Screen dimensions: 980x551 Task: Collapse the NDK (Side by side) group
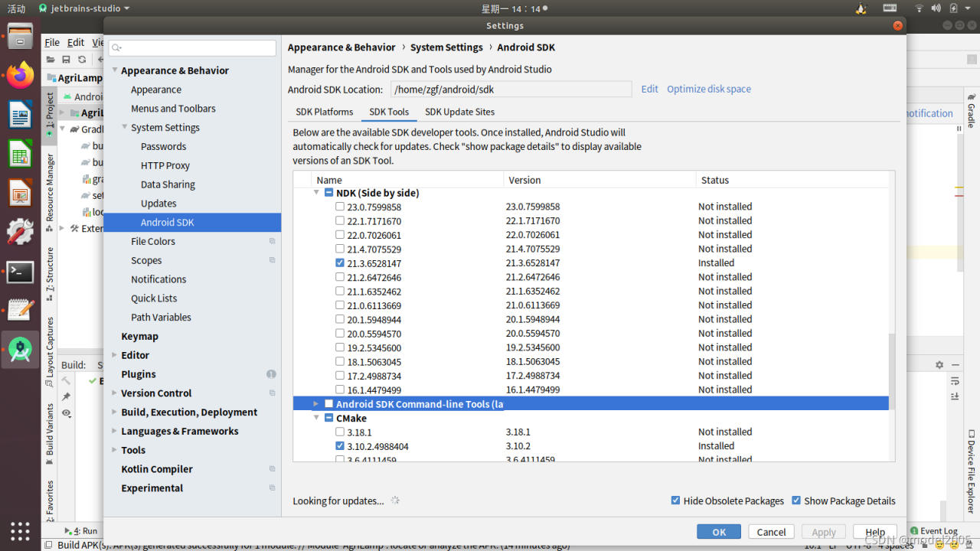click(316, 193)
